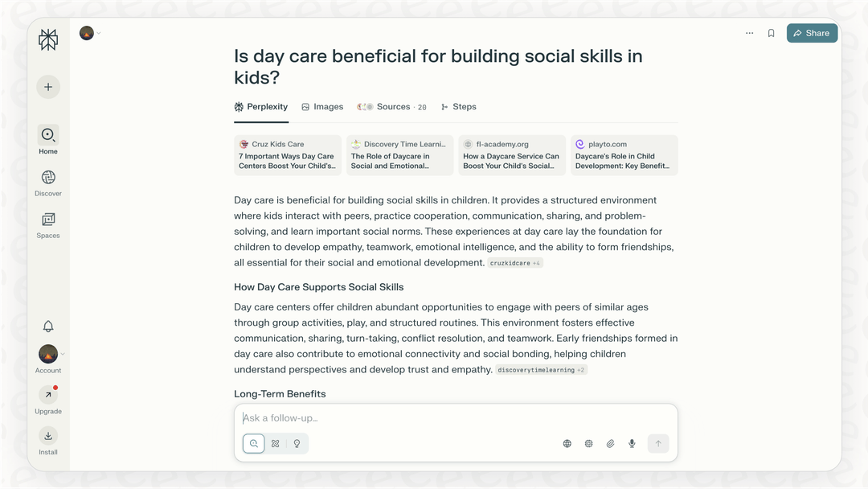Switch to the Images tab

tap(322, 107)
